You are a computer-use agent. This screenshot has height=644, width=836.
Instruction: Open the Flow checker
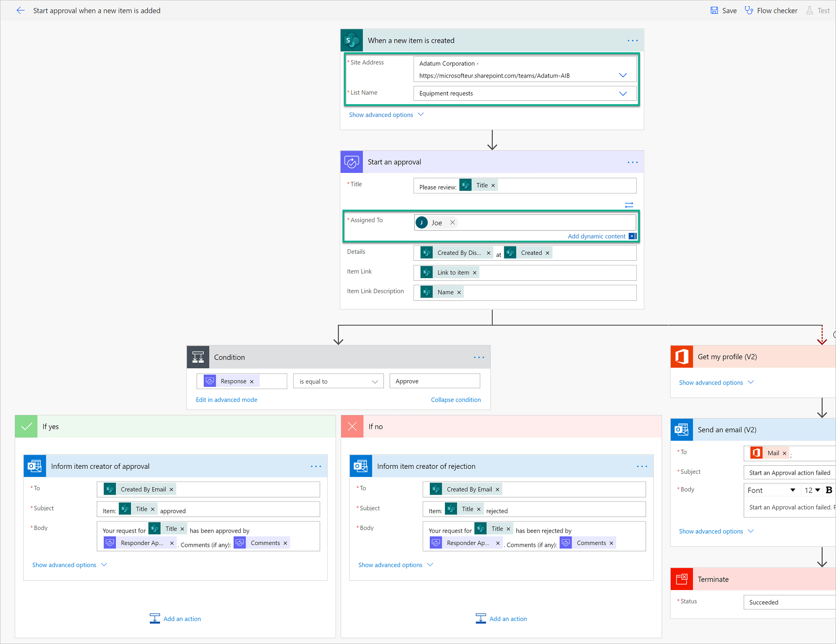click(x=771, y=10)
